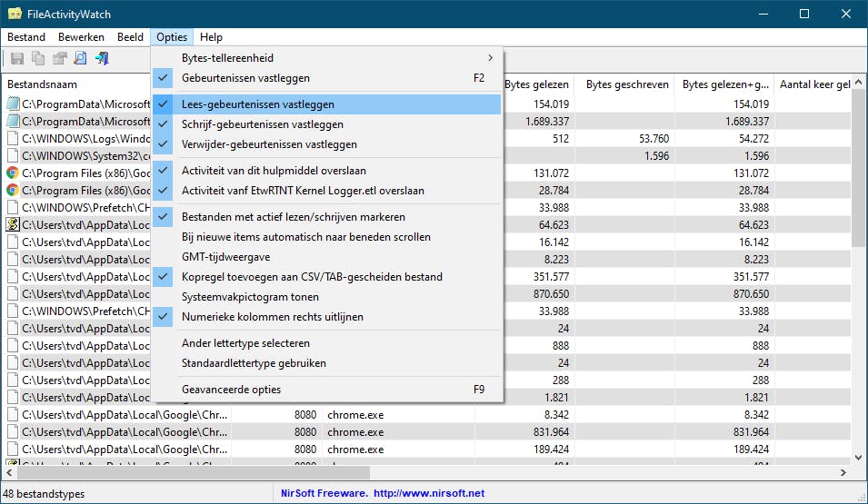Click the FileActivityWatch title bar app icon

coord(15,14)
